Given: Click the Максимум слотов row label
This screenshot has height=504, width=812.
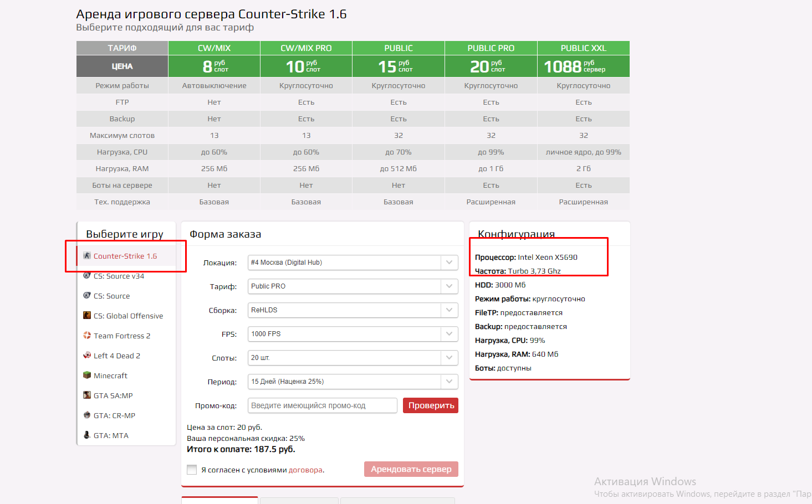Looking at the screenshot, I should (x=122, y=136).
